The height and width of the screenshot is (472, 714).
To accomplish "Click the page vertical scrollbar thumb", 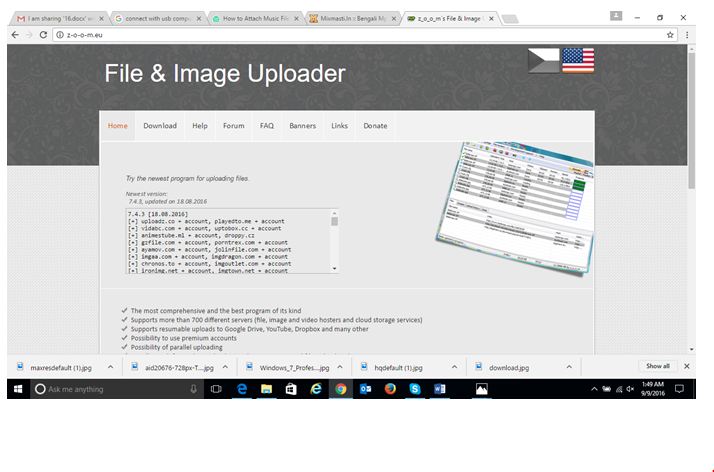I will pos(691,121).
